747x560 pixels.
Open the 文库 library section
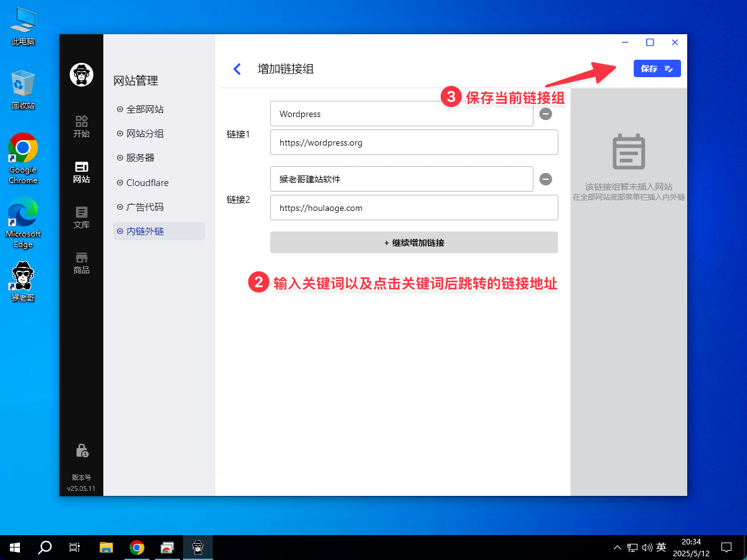(x=81, y=218)
